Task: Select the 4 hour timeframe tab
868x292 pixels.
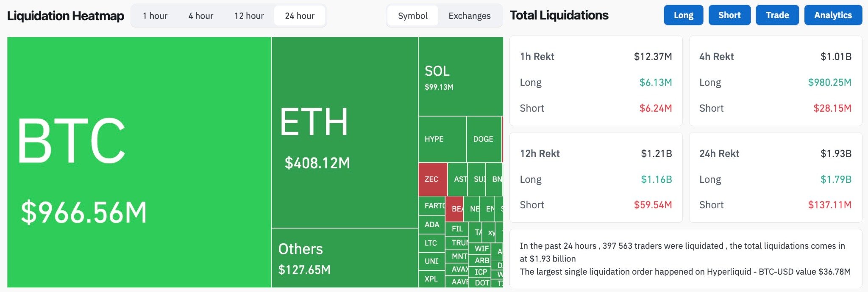Action: pos(201,16)
